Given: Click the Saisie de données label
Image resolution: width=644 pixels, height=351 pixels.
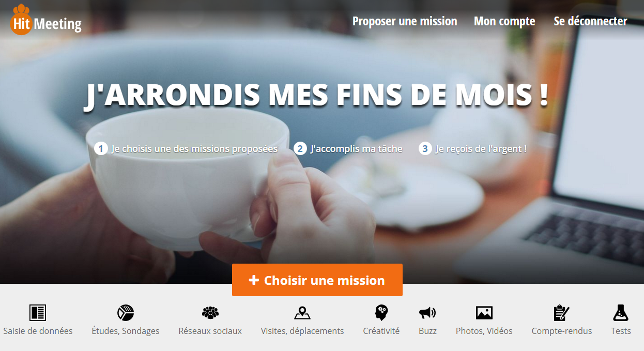Looking at the screenshot, I should coord(38,331).
